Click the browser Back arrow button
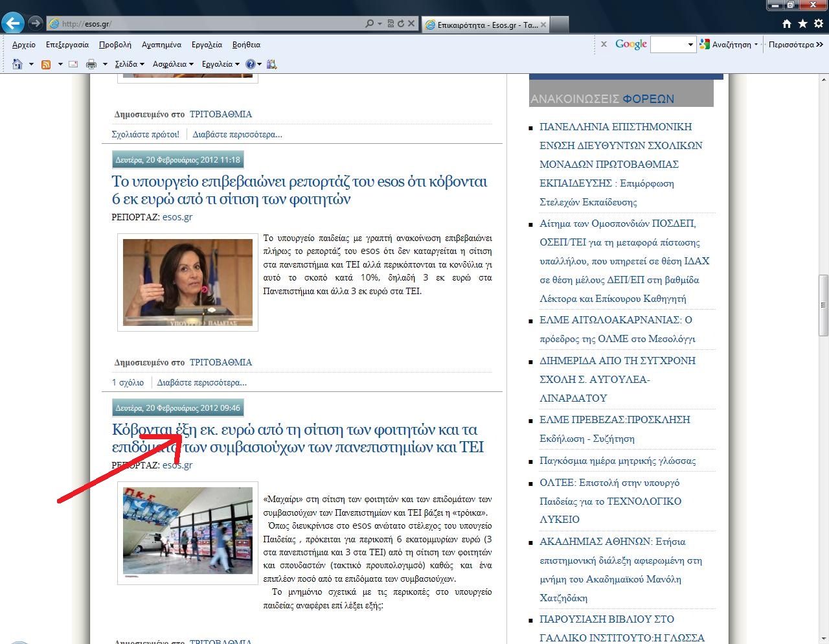 coord(12,23)
